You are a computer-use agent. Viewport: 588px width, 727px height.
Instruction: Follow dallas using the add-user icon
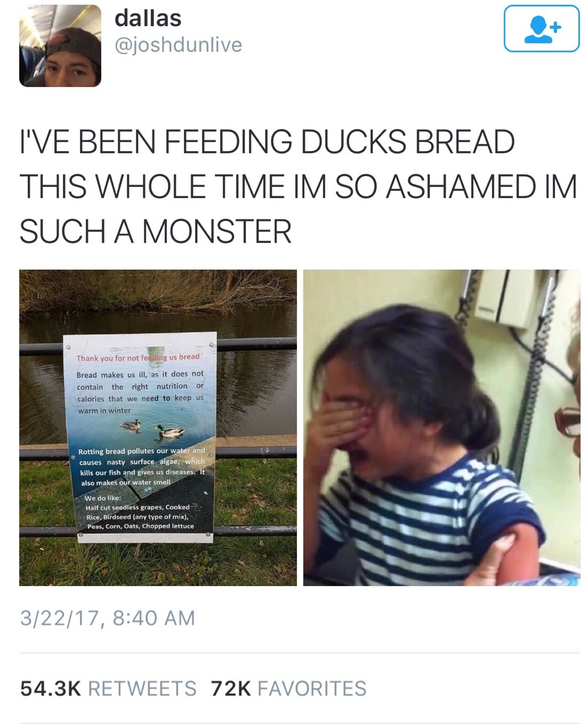[541, 29]
